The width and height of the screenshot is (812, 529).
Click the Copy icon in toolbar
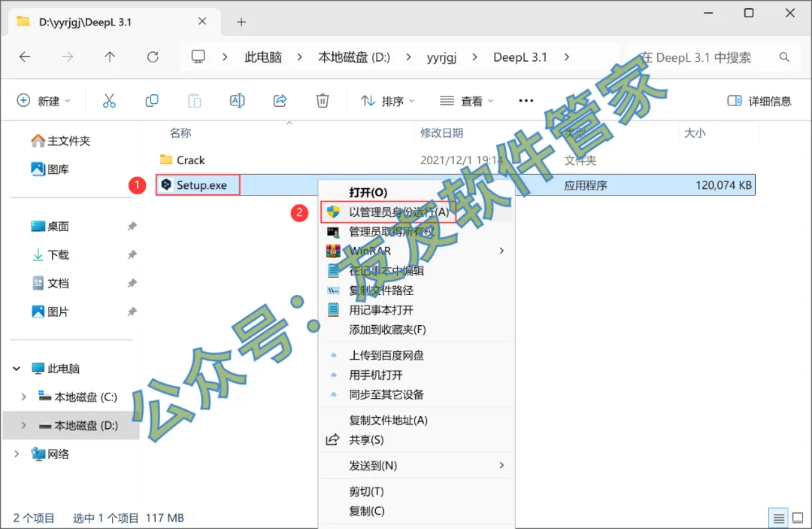(x=152, y=101)
